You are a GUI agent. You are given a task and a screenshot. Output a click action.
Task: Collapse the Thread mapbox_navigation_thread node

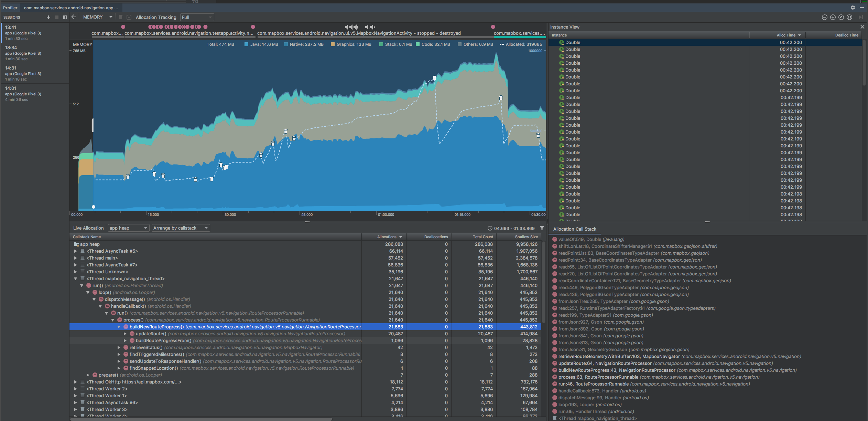tap(75, 279)
